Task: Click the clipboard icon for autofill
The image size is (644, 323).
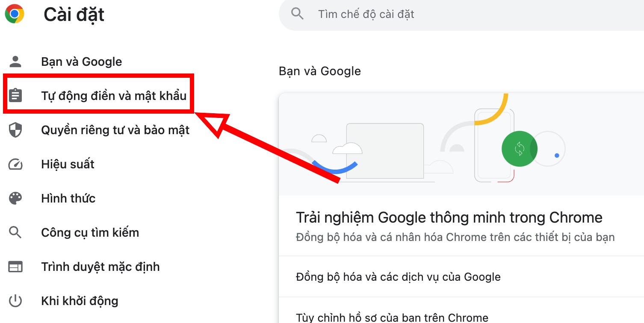Action: (x=15, y=95)
